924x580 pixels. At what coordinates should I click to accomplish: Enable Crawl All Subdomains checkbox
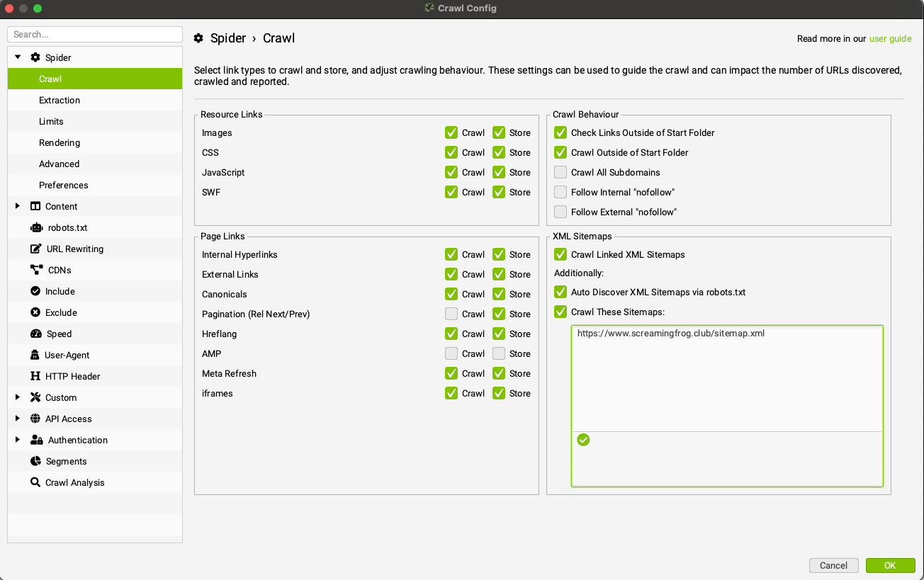[x=560, y=172]
